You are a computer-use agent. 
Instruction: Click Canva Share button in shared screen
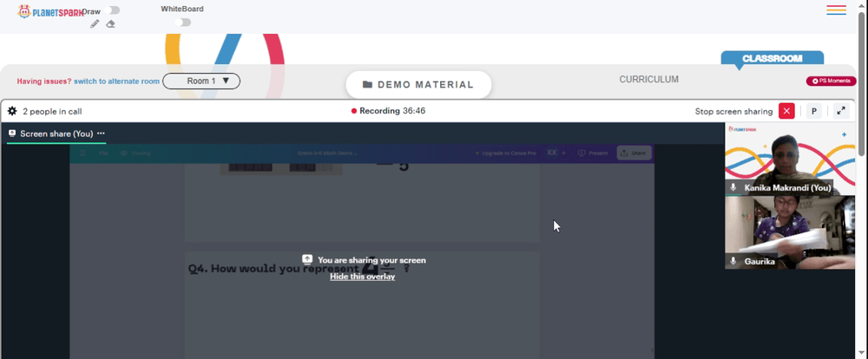tap(634, 153)
